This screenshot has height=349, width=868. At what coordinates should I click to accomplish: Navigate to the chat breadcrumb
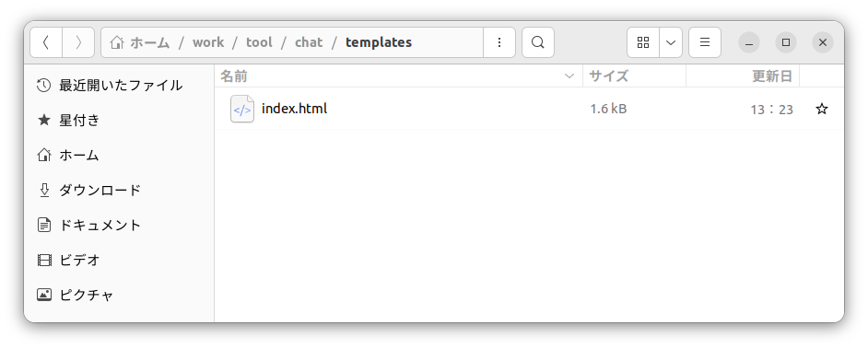309,42
